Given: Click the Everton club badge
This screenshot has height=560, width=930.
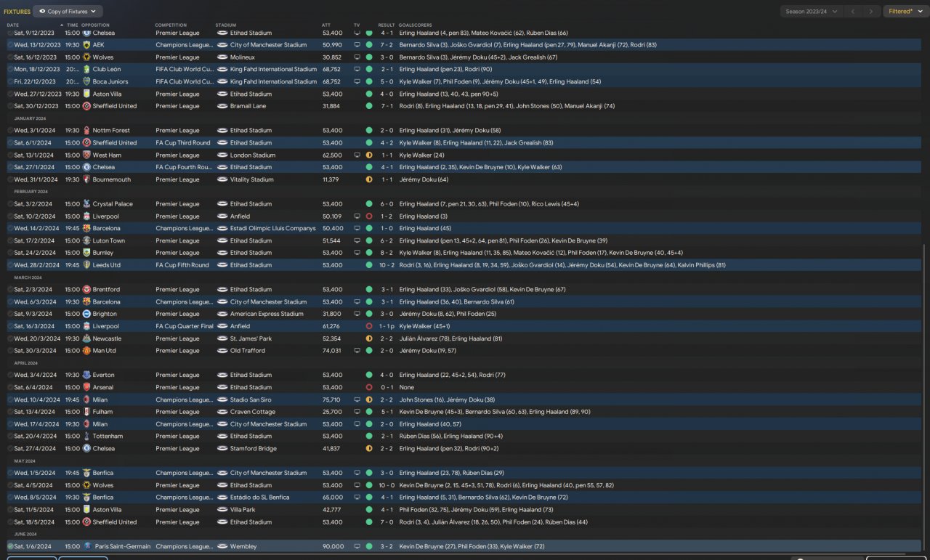Looking at the screenshot, I should click(x=86, y=376).
